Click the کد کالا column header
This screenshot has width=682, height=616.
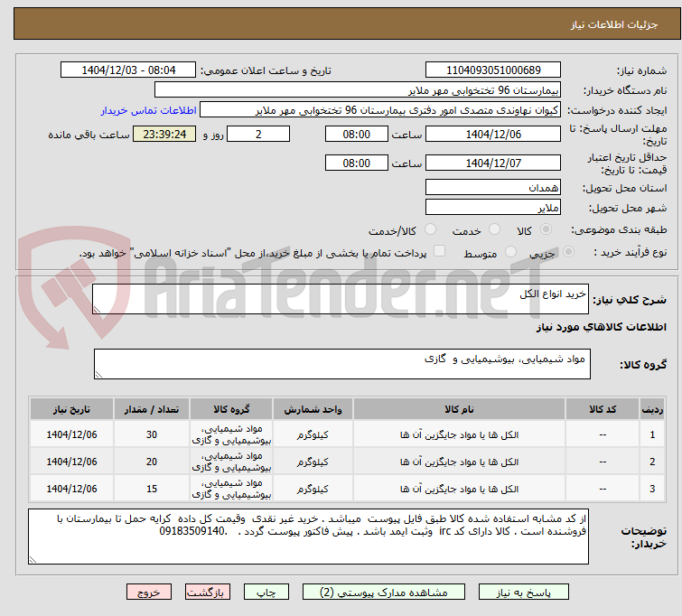(603, 409)
